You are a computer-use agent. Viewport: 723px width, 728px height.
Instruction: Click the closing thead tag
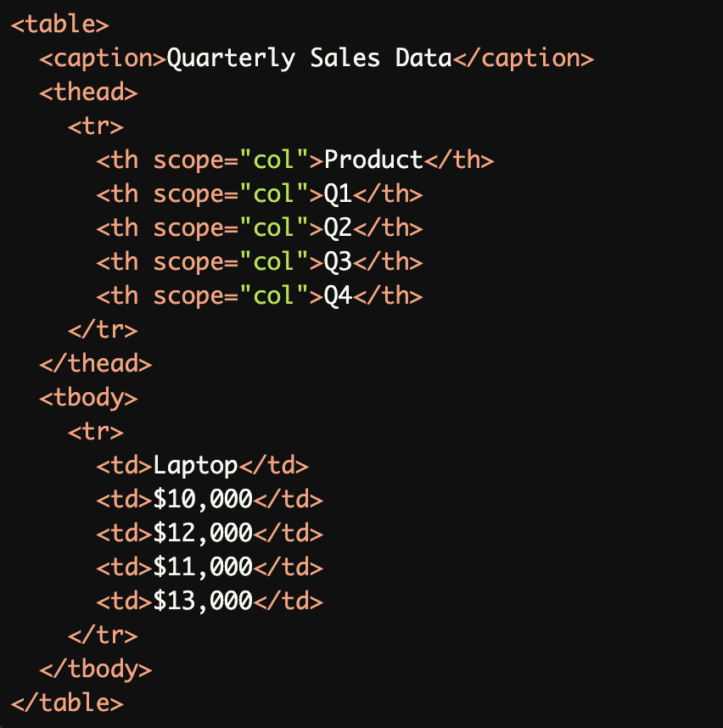[96, 363]
